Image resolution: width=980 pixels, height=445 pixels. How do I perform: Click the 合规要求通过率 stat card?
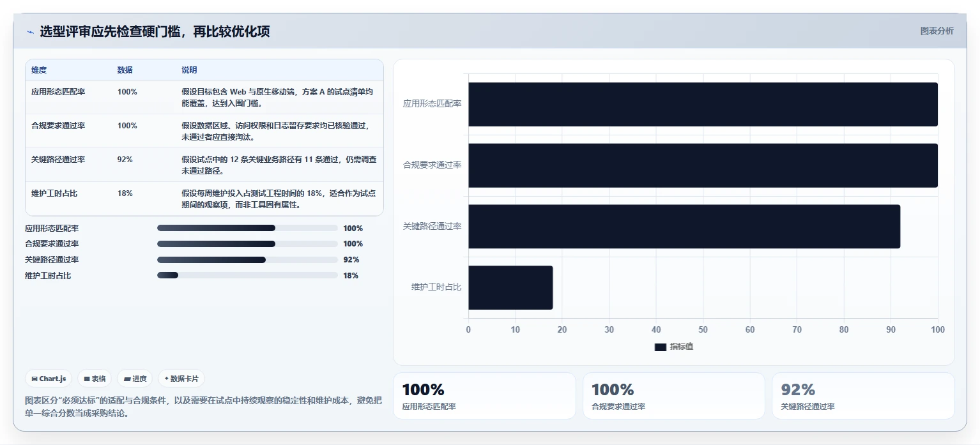(674, 396)
